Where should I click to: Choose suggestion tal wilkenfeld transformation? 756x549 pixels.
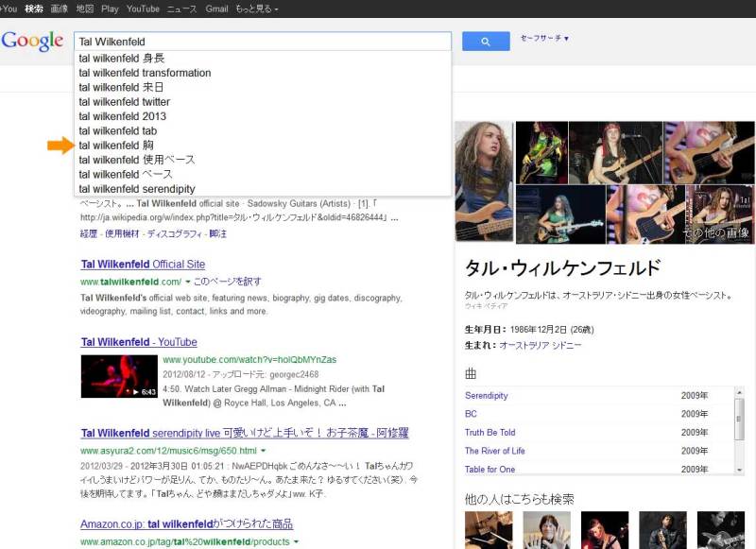(263, 73)
